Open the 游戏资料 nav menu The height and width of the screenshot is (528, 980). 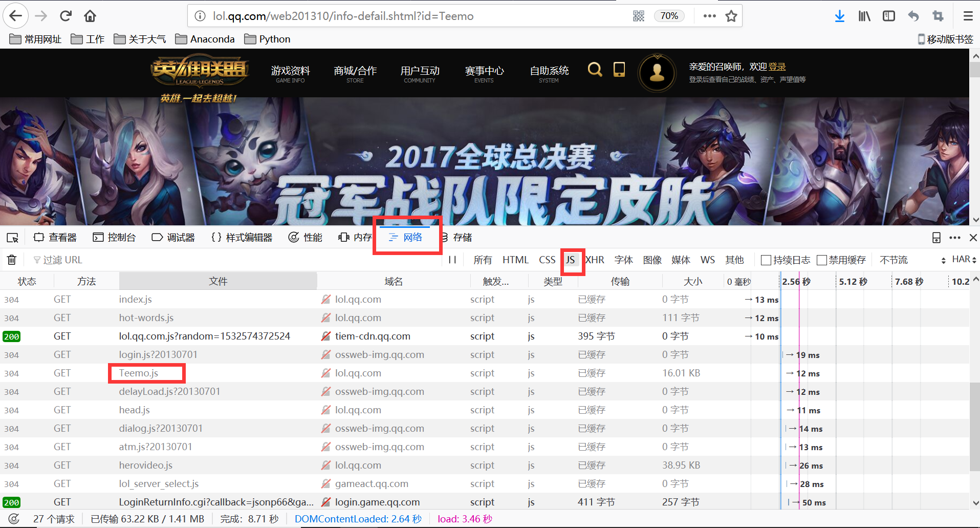(291, 73)
